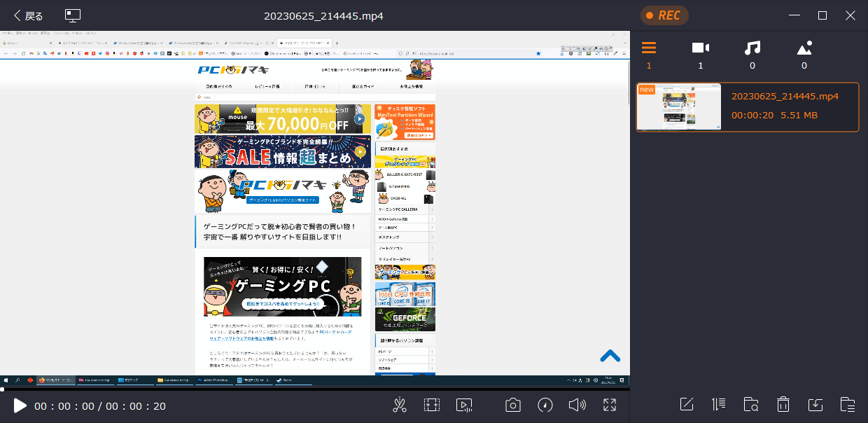Click the video file play icon tool

click(x=463, y=405)
